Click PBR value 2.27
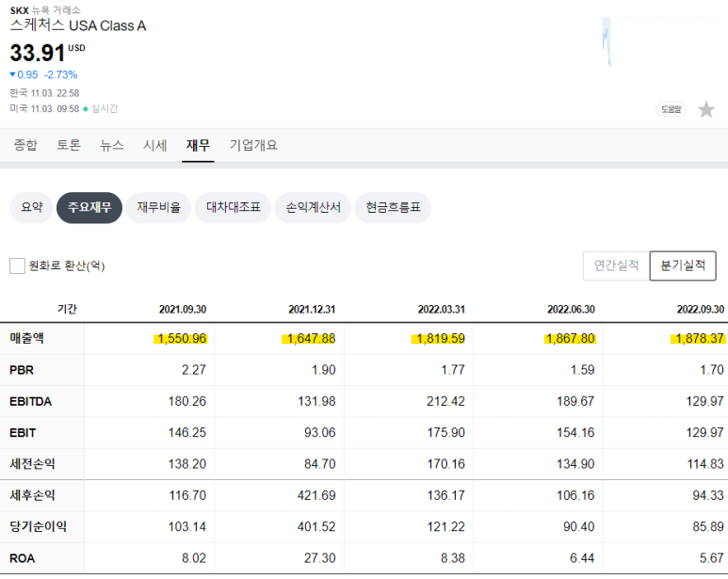The height and width of the screenshot is (579, 728). tap(194, 370)
